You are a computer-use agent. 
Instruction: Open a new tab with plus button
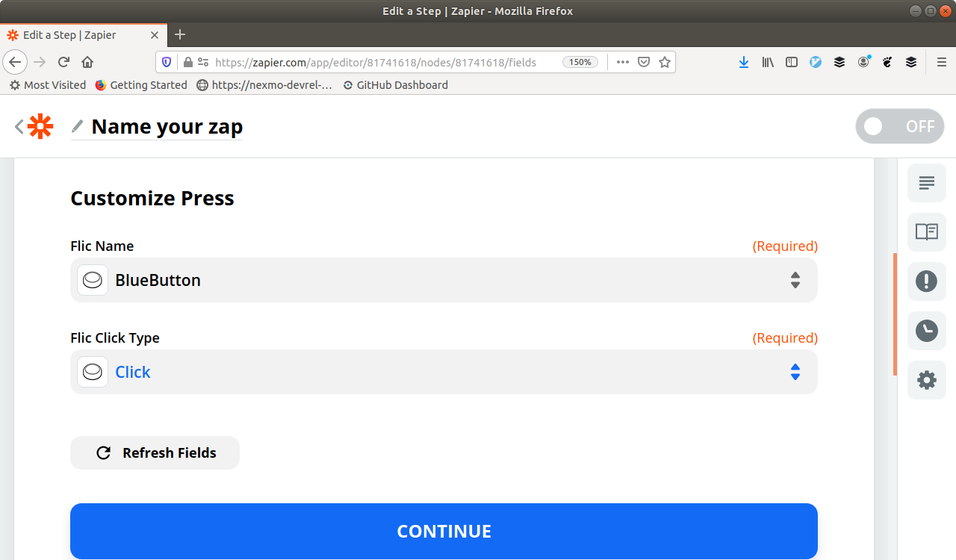pos(180,34)
